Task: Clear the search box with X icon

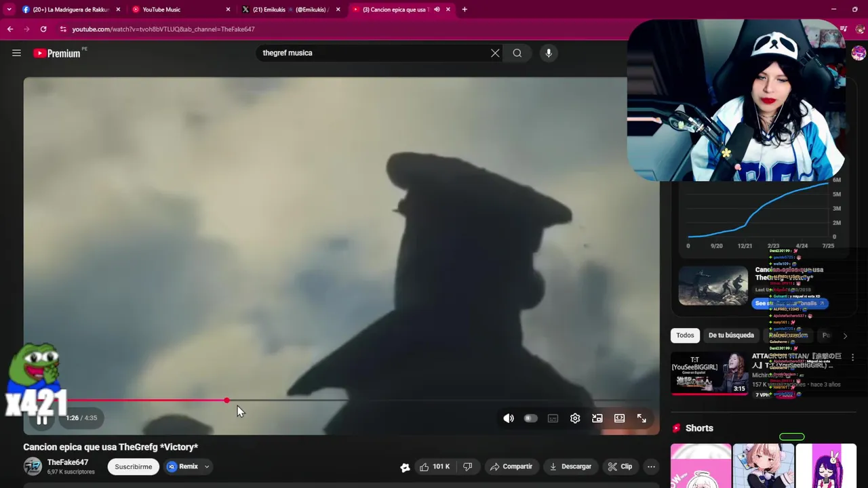Action: click(x=495, y=53)
